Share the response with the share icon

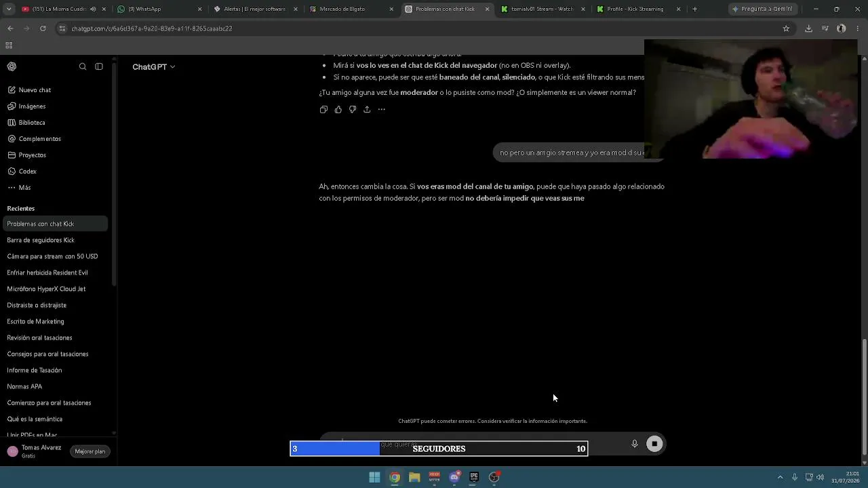(x=367, y=110)
